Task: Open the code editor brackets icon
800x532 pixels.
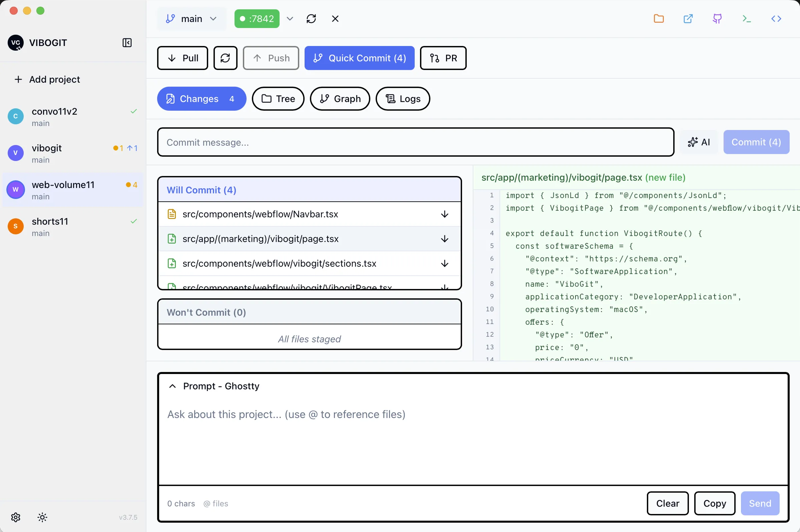Action: point(776,19)
